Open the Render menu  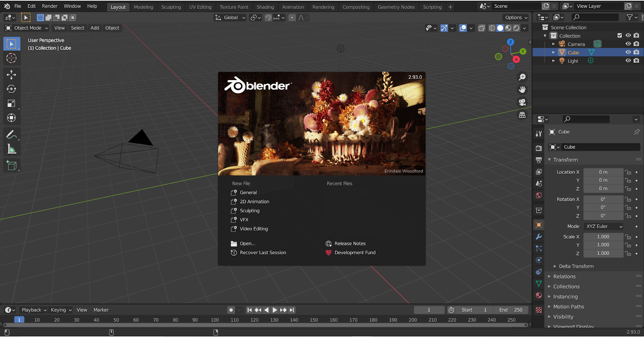(50, 6)
